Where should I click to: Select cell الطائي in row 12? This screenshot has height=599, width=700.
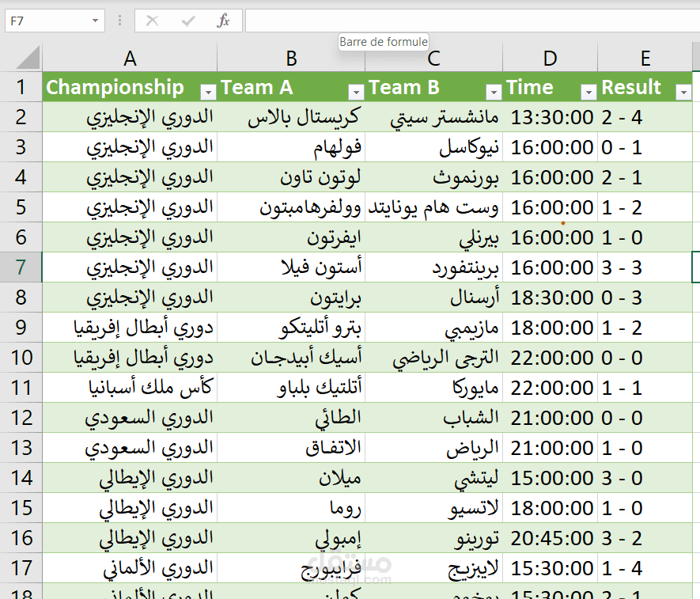point(291,418)
